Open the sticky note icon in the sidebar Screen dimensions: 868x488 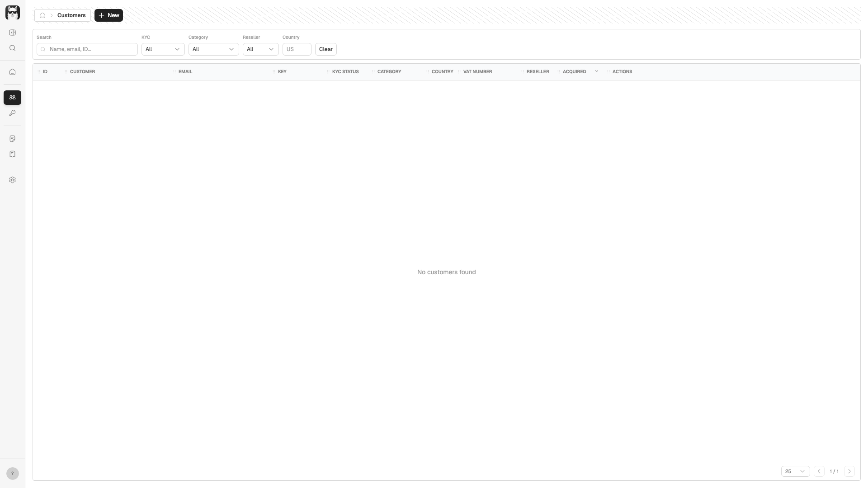(12, 139)
